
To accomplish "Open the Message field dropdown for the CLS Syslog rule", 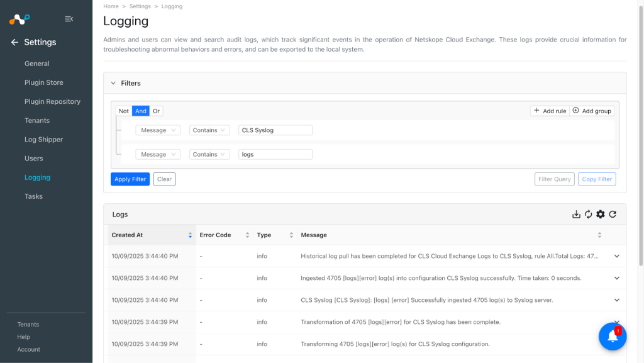I will tap(158, 130).
